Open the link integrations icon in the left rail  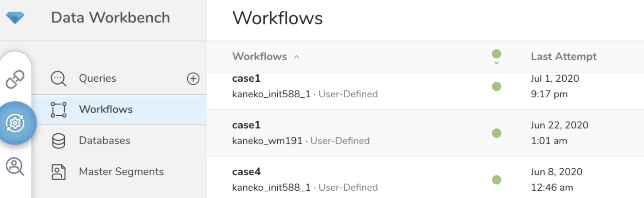click(15, 80)
